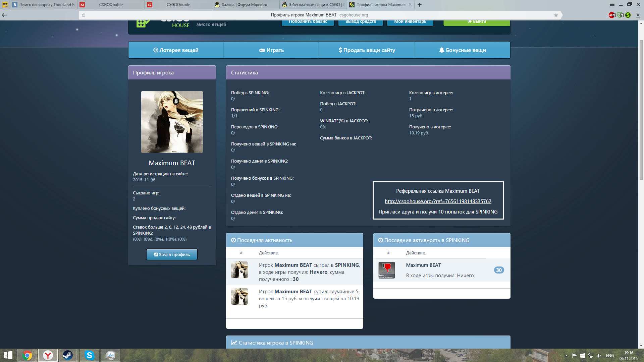Click the Профиль игрока panel header
Screen dimensions: 644x362
pyautogui.click(x=172, y=73)
